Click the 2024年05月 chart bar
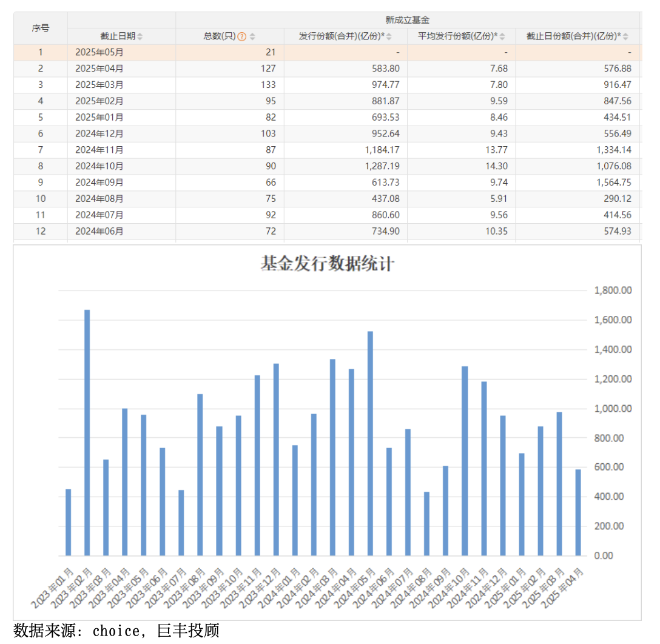 point(371,443)
